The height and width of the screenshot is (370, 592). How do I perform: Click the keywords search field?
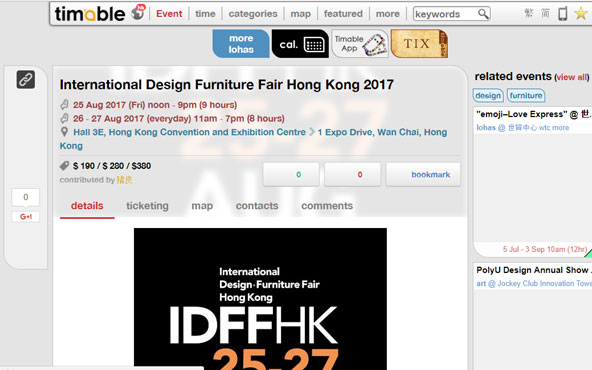tap(446, 14)
